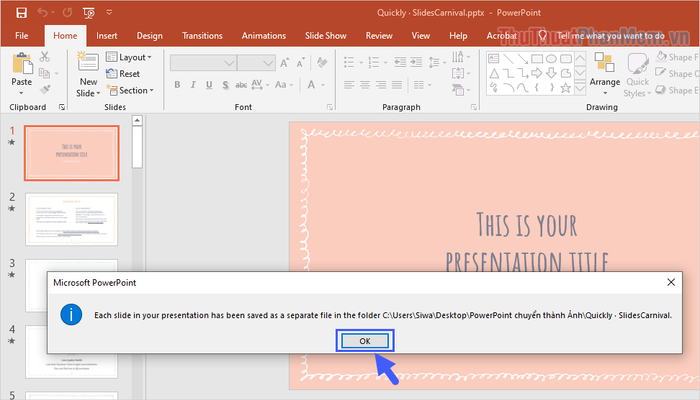This screenshot has height=400, width=700.
Task: Click the Reset slide button
Action: click(123, 74)
